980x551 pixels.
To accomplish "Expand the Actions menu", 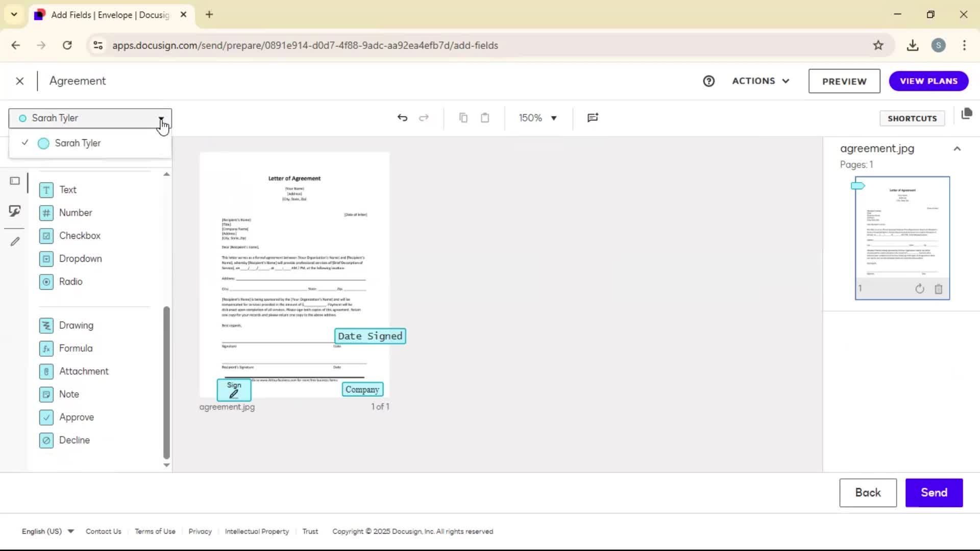I will (761, 81).
